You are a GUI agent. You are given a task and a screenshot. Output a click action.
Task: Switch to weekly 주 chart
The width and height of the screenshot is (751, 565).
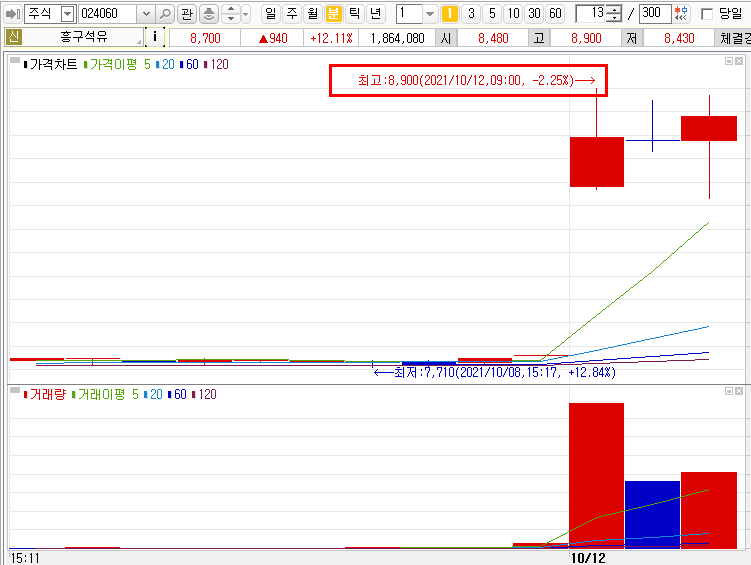coord(292,13)
